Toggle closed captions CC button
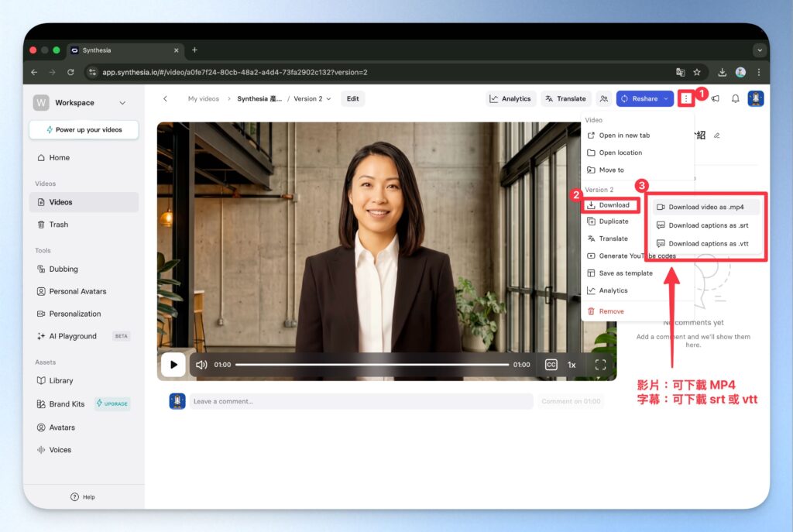This screenshot has height=532, width=793. pos(551,365)
